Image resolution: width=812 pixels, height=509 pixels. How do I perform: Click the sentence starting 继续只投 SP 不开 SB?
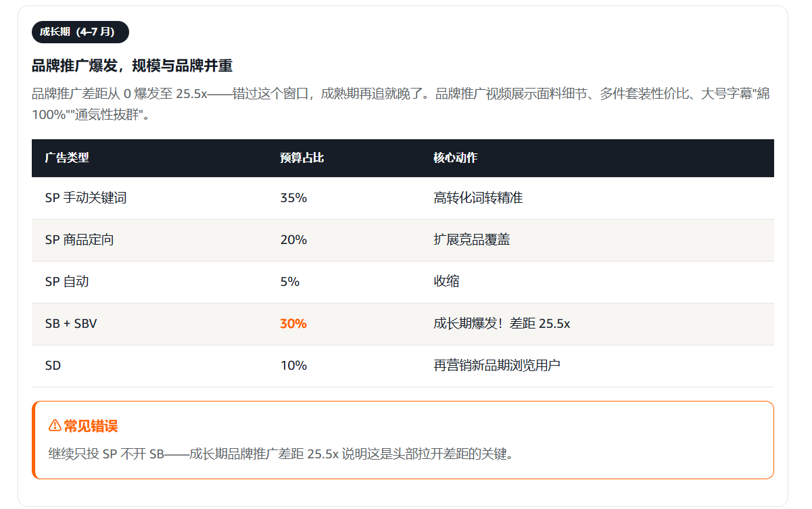[281, 454]
